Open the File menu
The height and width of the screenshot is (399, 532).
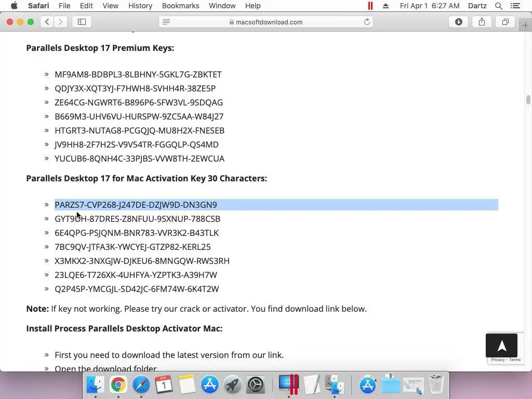click(64, 6)
